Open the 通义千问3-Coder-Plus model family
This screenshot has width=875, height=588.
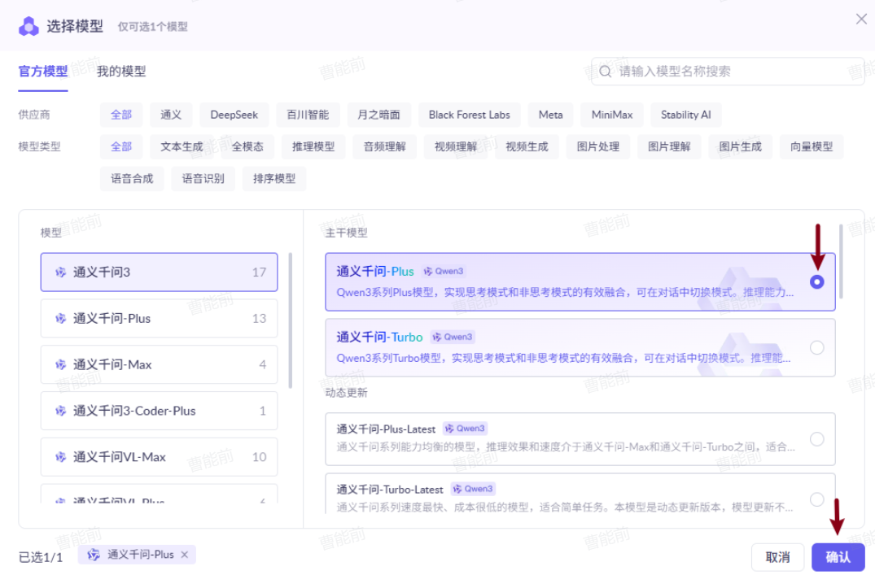tap(159, 411)
